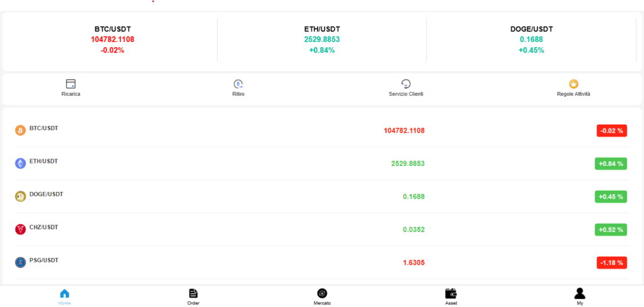Viewport: 644px width, 307px height.
Task: Click the Ethereum coin icon
Action: (x=21, y=164)
